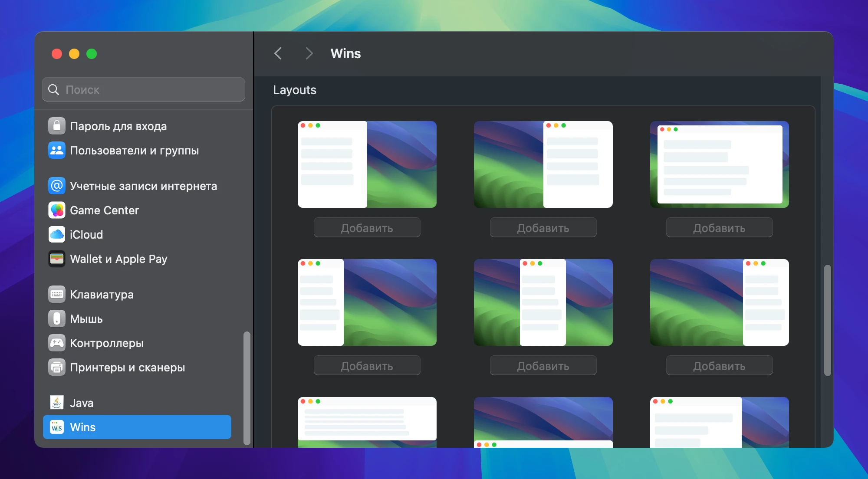868x479 pixels.
Task: Open Wallet and Apple Pay icon
Action: pos(57,259)
